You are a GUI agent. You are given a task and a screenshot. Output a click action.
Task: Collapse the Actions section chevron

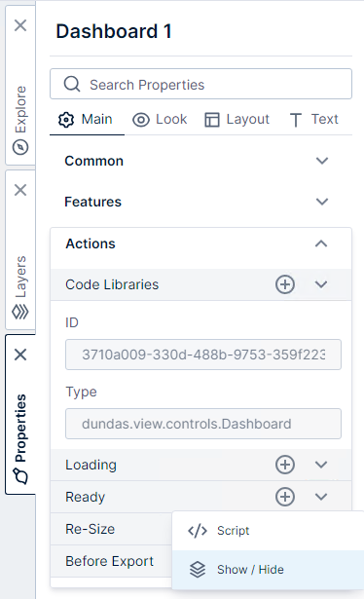pos(321,243)
